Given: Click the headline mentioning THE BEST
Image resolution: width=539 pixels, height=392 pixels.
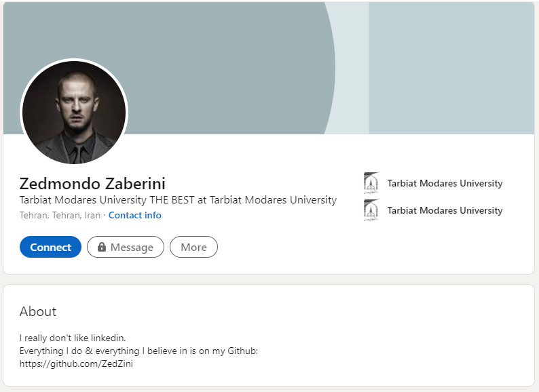Looking at the screenshot, I should click(178, 200).
